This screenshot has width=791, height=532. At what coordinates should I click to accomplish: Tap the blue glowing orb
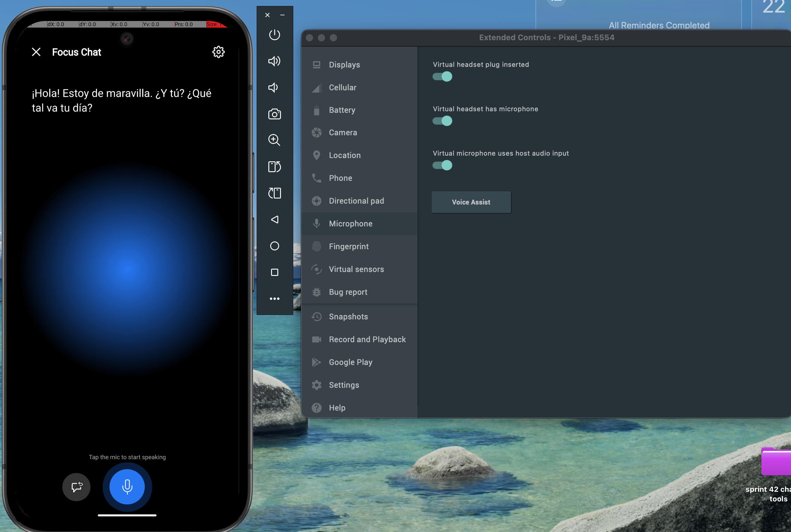pyautogui.click(x=127, y=269)
